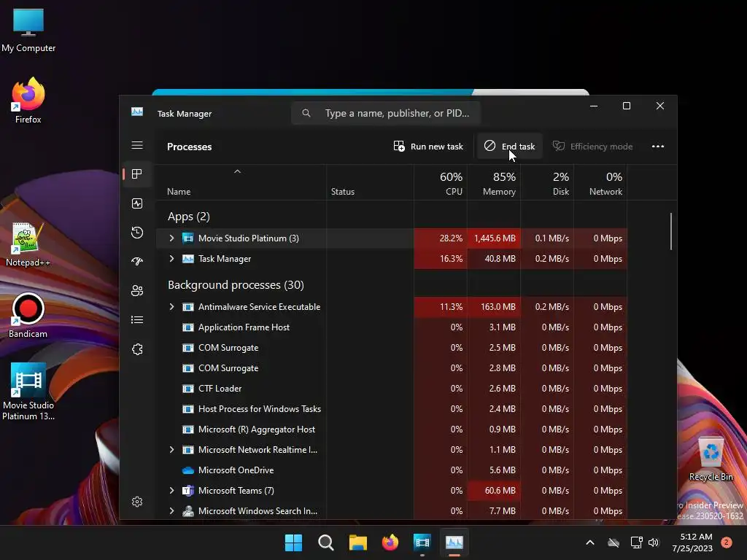The image size is (747, 560).
Task: Focus the name, publisher, or PID search field
Action: pos(387,113)
